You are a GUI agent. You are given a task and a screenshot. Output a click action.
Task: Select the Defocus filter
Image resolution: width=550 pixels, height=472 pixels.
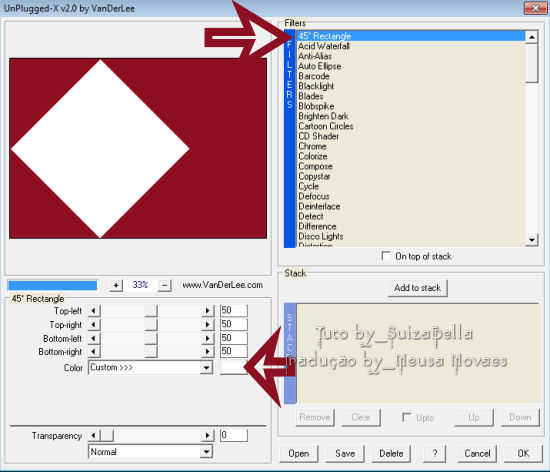(411, 196)
